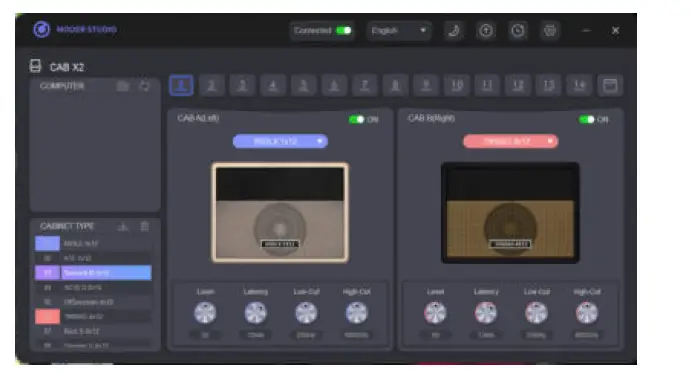Click the value field under CAB A Level
The image size is (694, 376).
coord(205,335)
